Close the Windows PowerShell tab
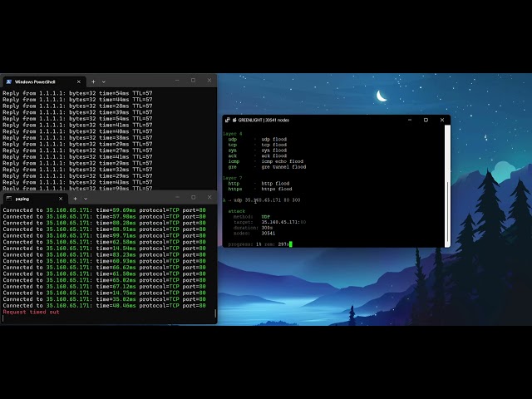The width and height of the screenshot is (532, 399). click(79, 81)
